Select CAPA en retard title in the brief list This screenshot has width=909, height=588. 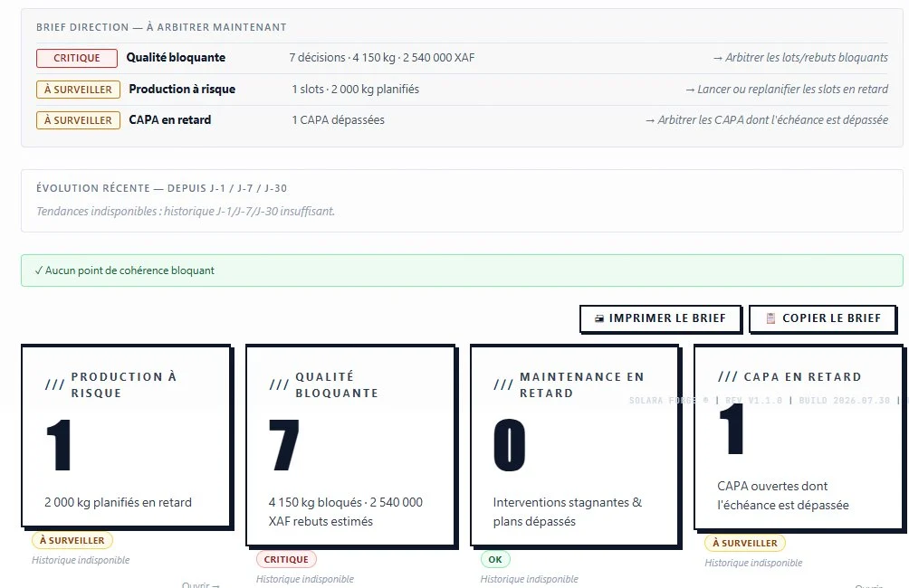pos(170,120)
